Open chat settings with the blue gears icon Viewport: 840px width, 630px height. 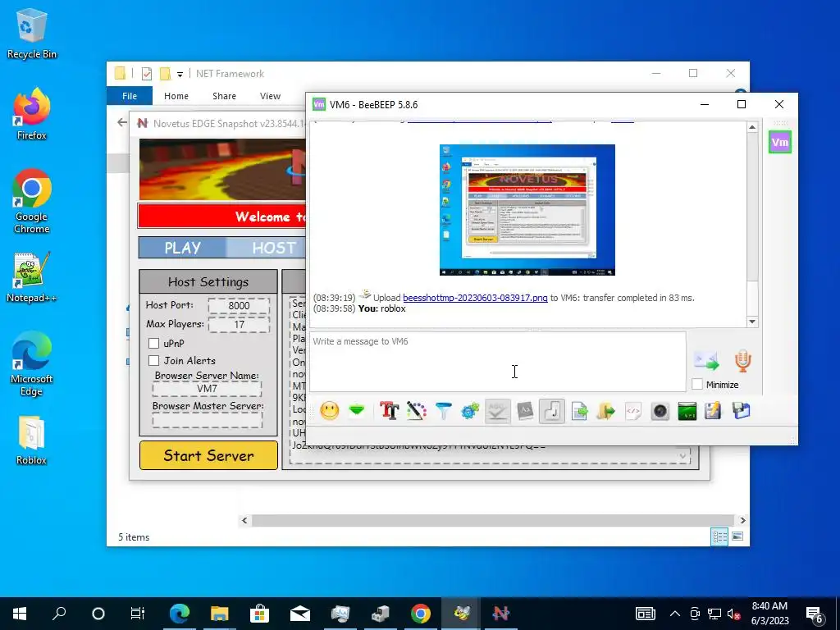tap(470, 411)
